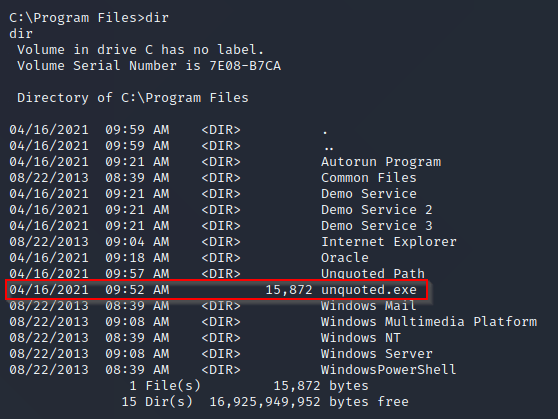The image size is (558, 419).
Task: Click the '15 Dir(s)' summary text
Action: [157, 402]
